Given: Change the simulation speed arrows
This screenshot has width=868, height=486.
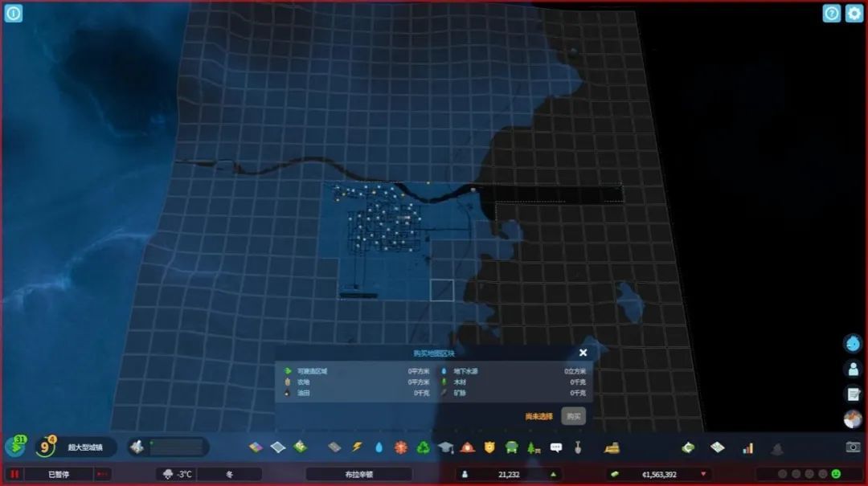Looking at the screenshot, I should pyautogui.click(x=102, y=475).
